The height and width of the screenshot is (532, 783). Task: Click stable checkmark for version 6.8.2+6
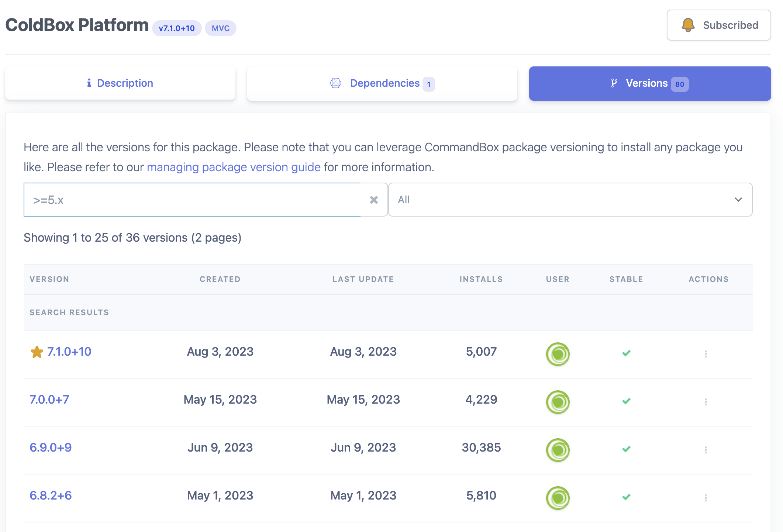(x=626, y=497)
